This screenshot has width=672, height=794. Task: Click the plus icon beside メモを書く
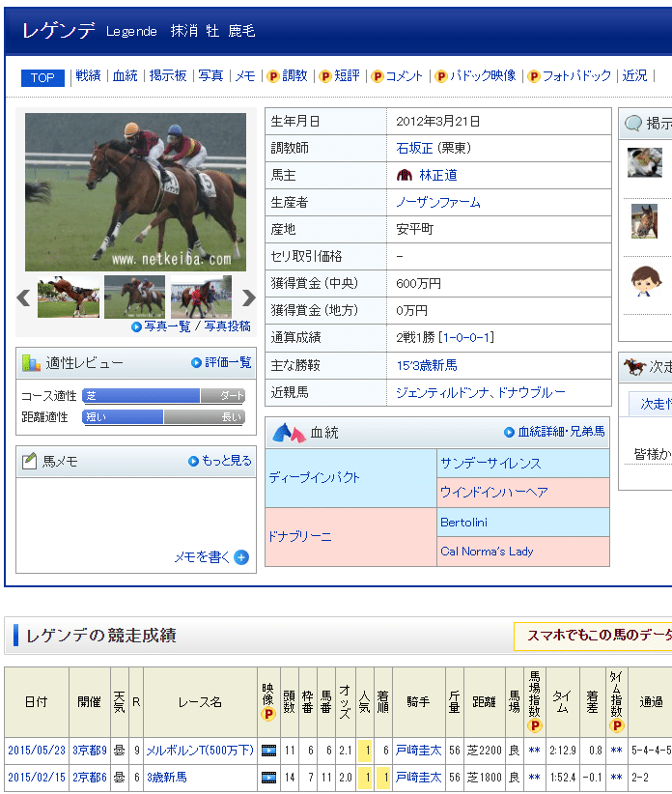(x=241, y=557)
